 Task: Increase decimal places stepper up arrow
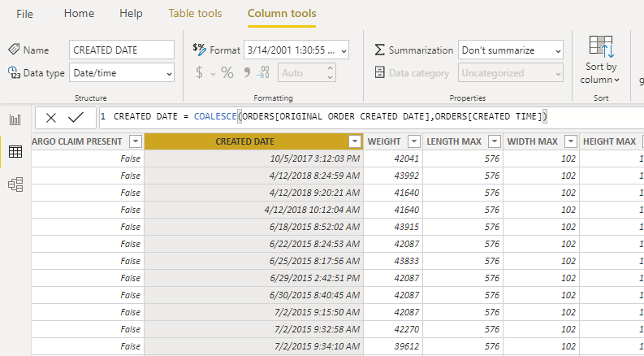(x=331, y=68)
